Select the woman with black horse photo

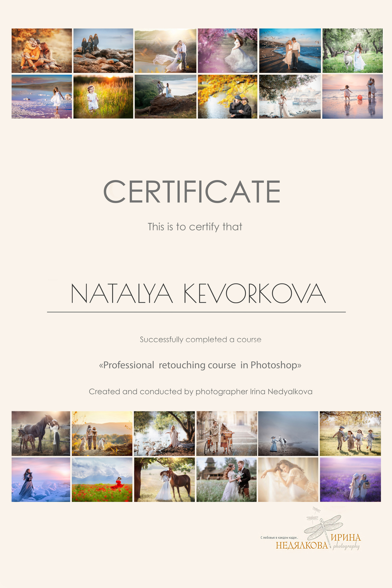click(41, 433)
